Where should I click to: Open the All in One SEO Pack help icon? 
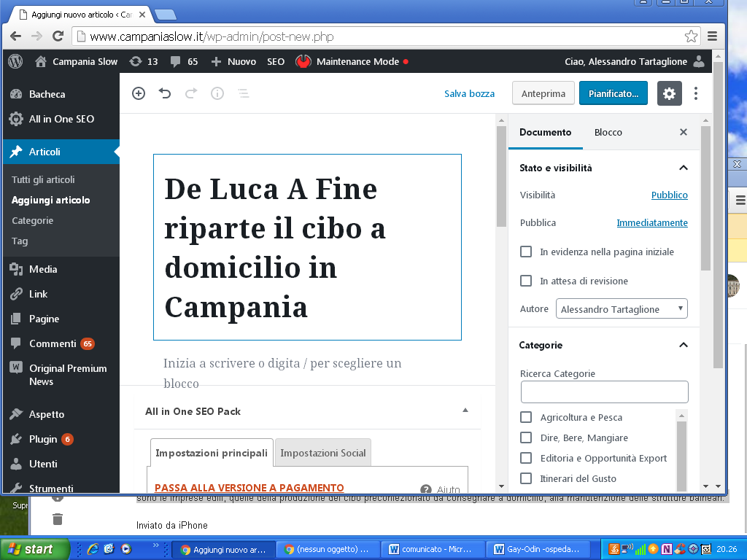[x=426, y=489]
